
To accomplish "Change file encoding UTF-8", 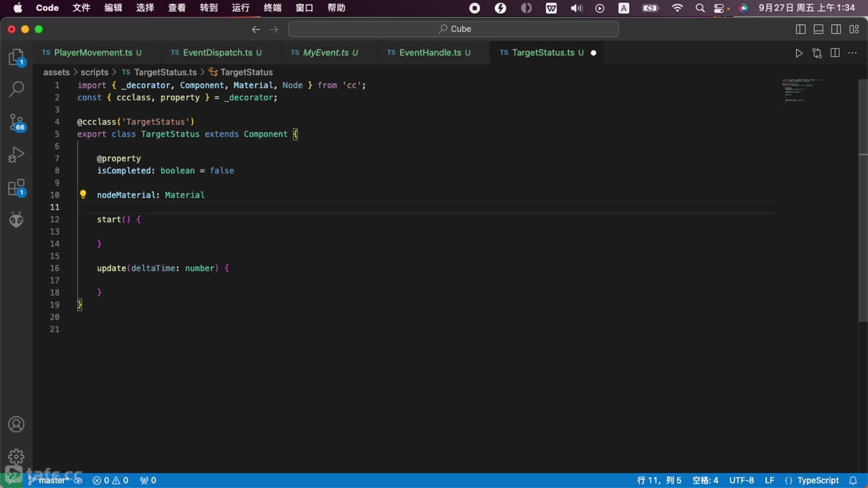I will 741,480.
